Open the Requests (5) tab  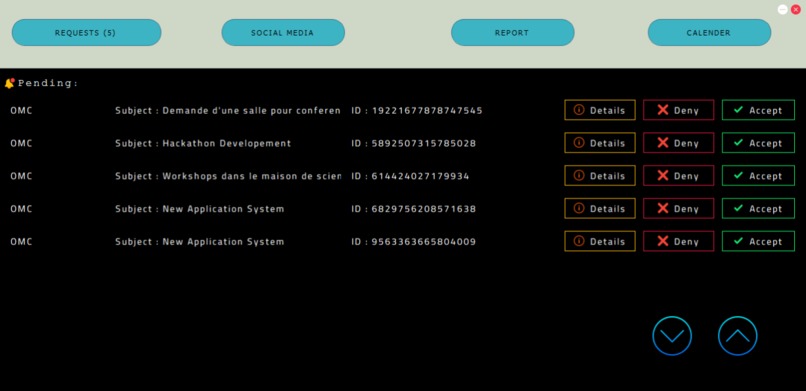[86, 32]
